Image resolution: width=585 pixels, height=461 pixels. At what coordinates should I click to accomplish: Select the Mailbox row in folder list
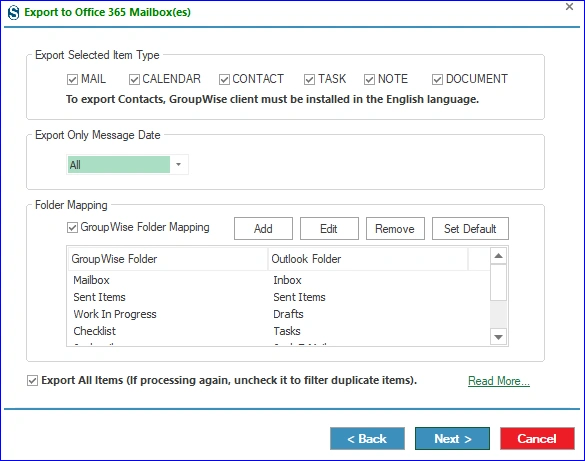click(278, 280)
